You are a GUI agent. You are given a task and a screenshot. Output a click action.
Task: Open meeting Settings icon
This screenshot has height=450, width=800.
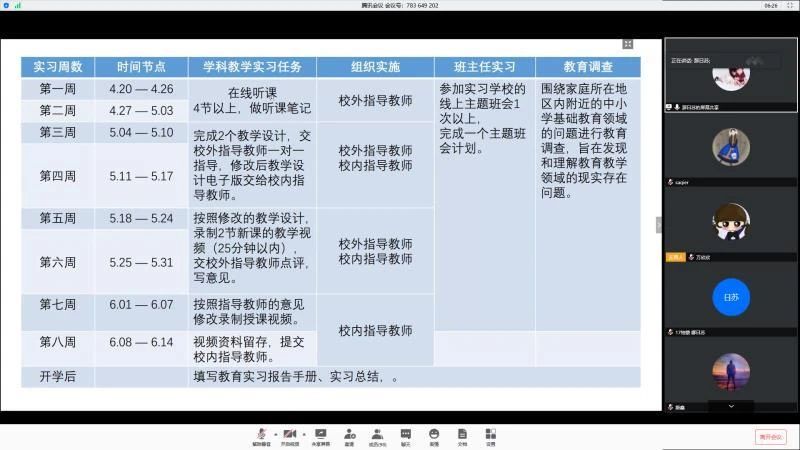point(490,434)
